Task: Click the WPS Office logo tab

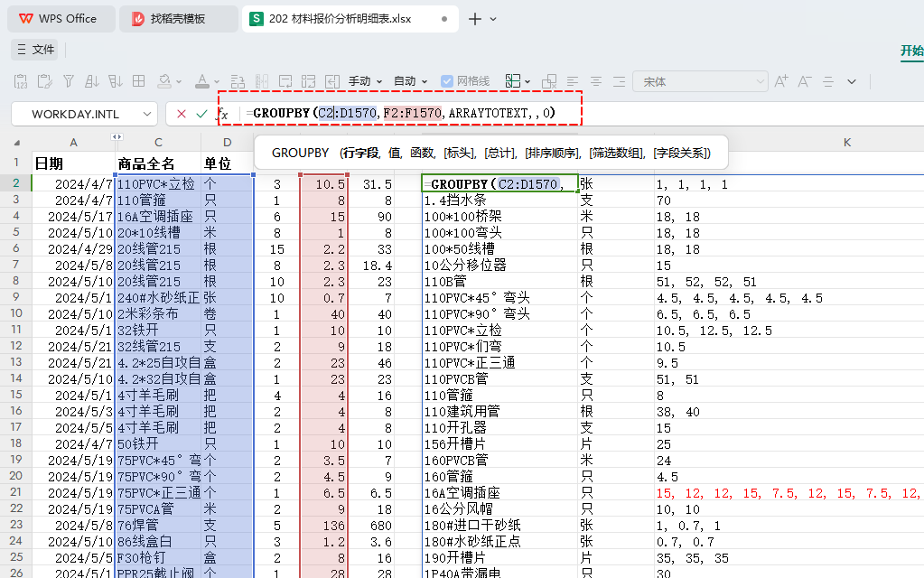Action: pyautogui.click(x=61, y=19)
